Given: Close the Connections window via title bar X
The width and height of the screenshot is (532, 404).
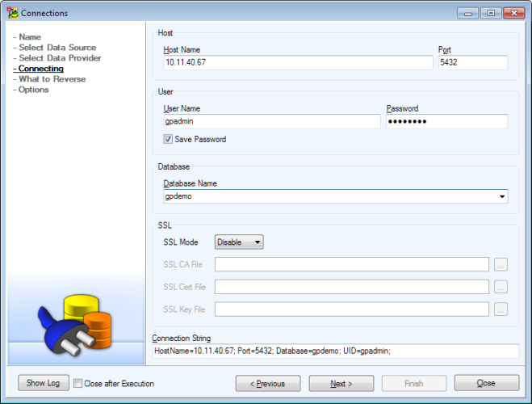Looking at the screenshot, I should [x=514, y=13].
